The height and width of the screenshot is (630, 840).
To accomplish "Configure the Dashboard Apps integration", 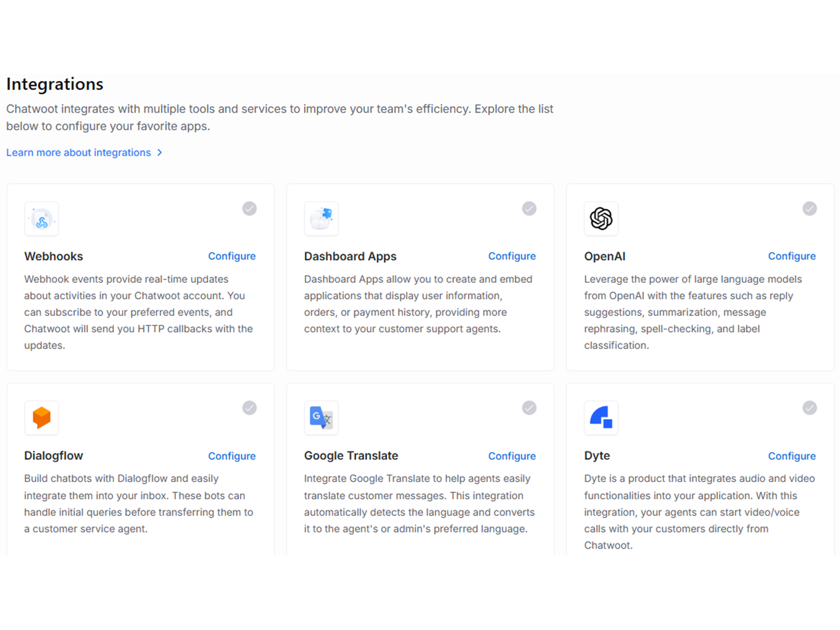I will coord(512,256).
